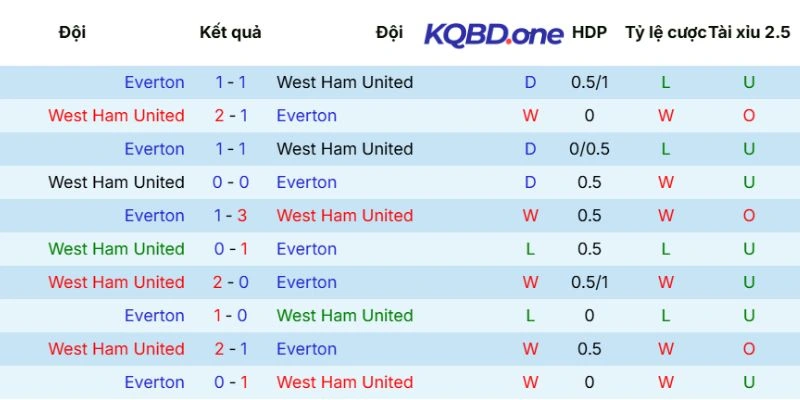Open Everton in the 2 - 0 row
Screen dimensions: 800x400
[306, 282]
